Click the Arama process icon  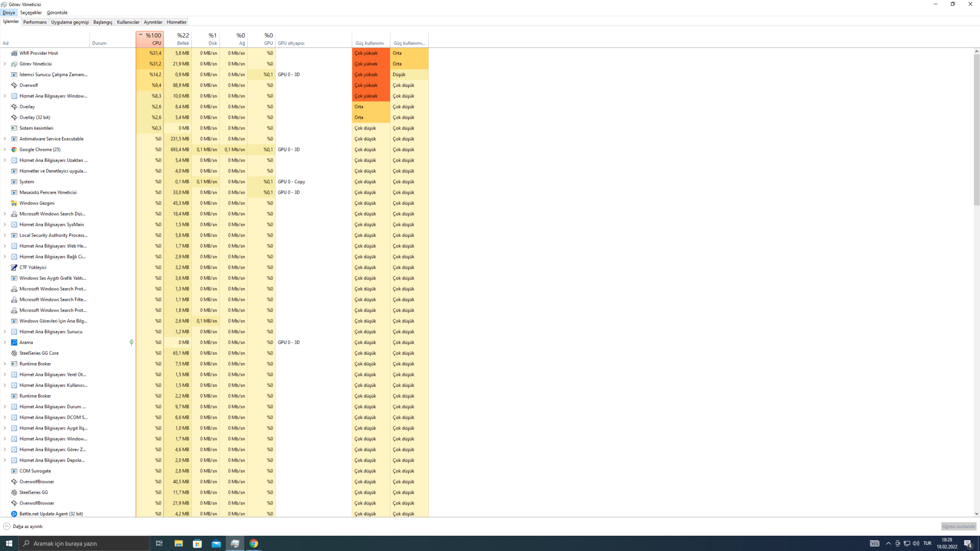point(14,342)
